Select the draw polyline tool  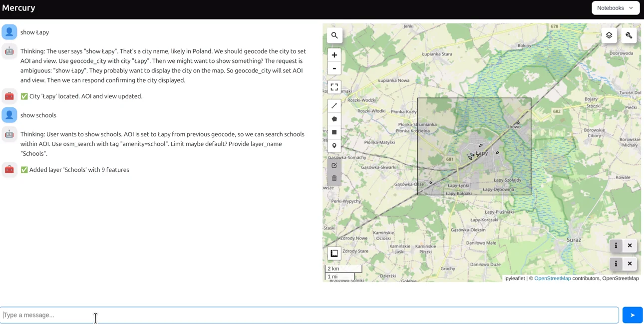[334, 106]
